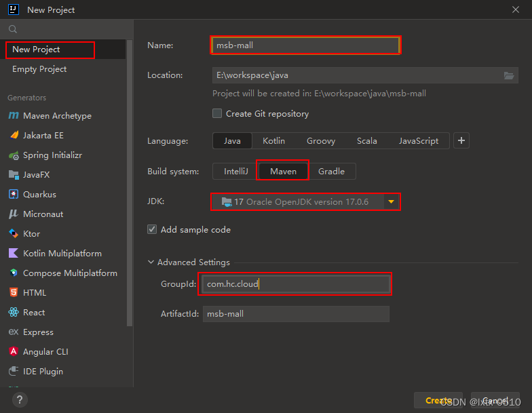Screen dimensions: 532x413
Task: Select React generator entry
Action: [x=62, y=312]
